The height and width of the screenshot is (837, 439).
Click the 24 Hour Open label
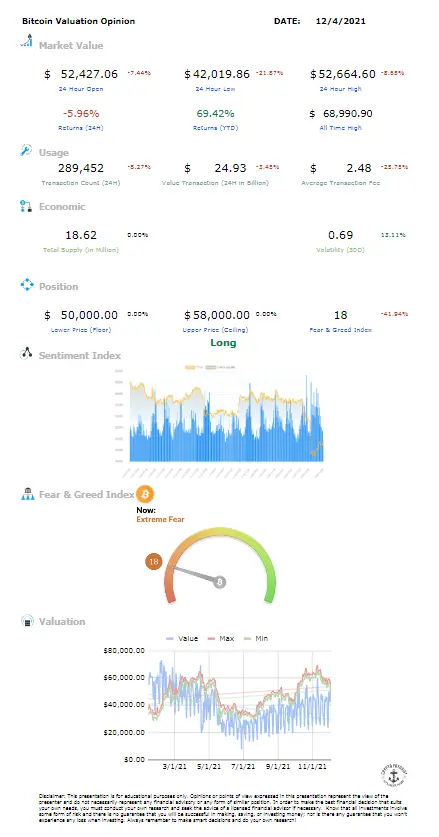pyautogui.click(x=81, y=89)
